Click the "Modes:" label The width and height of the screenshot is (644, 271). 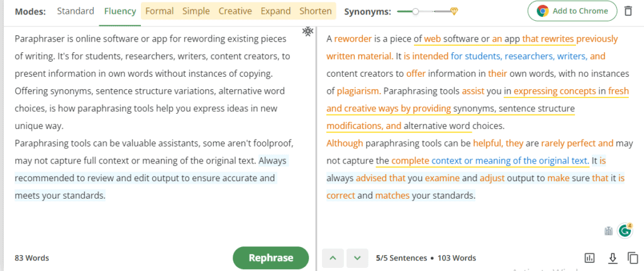coord(30,11)
